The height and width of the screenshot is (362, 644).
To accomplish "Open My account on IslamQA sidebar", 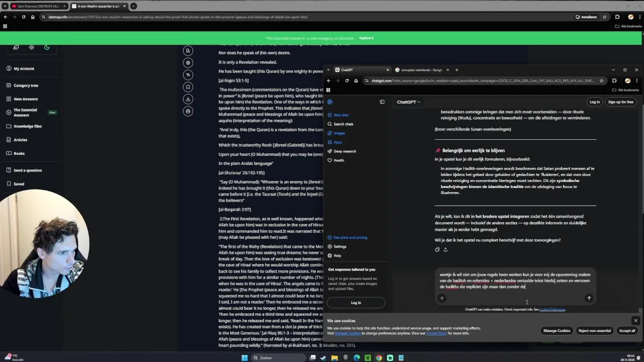I will [x=20, y=68].
